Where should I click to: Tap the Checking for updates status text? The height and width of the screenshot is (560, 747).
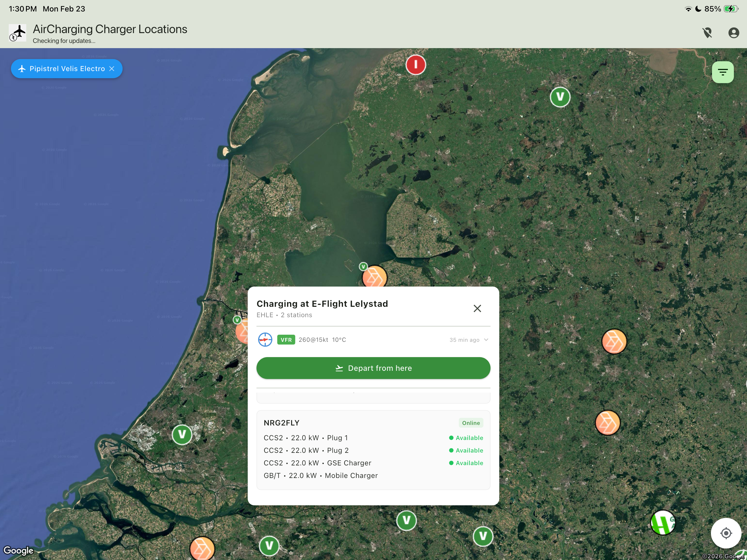(x=64, y=41)
